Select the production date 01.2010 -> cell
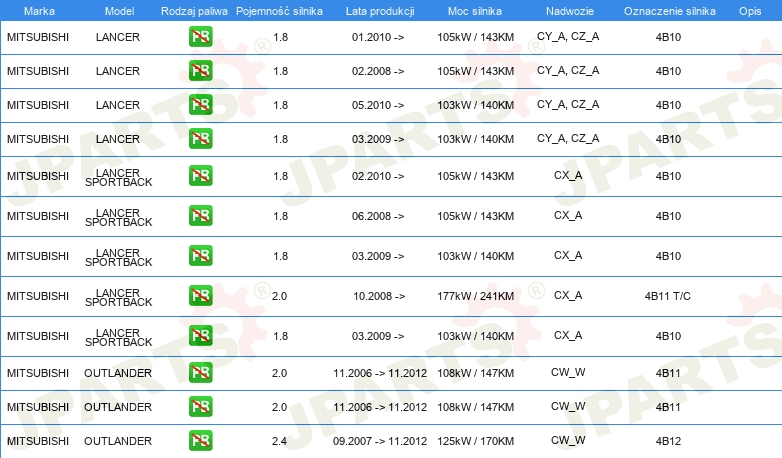The image size is (782, 458). [378, 37]
